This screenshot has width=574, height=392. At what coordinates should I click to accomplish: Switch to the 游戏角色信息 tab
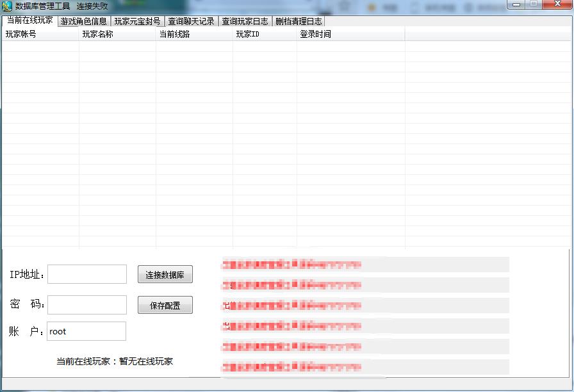click(83, 21)
